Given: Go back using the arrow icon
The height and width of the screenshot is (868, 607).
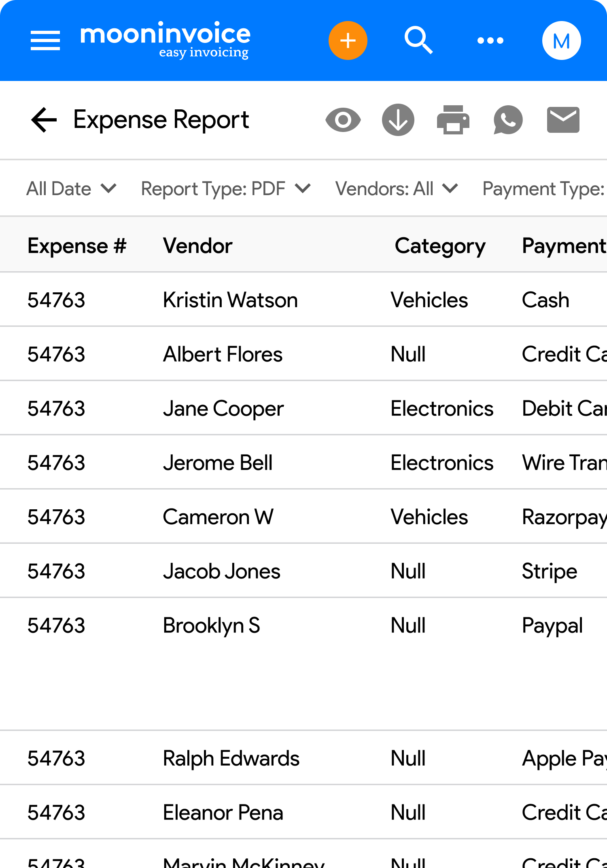Looking at the screenshot, I should (x=44, y=120).
